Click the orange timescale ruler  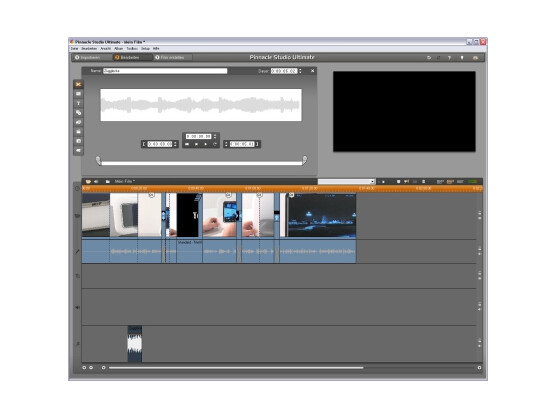point(282,188)
